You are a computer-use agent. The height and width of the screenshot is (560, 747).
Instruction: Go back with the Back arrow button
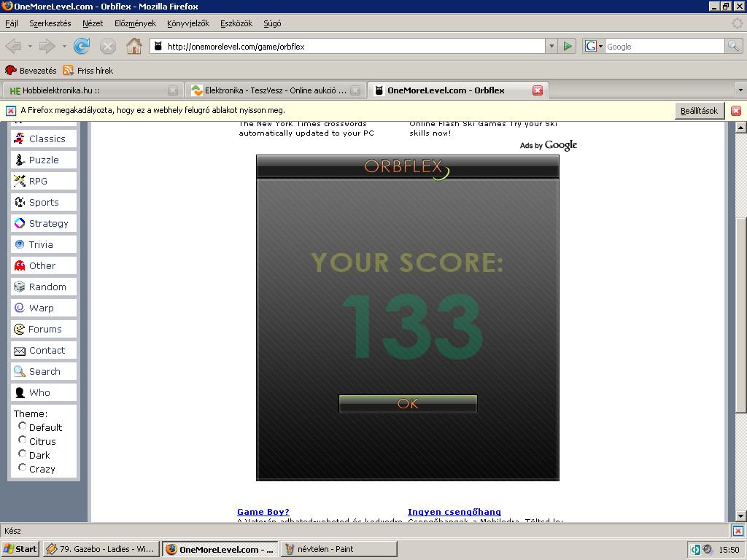click(x=13, y=46)
